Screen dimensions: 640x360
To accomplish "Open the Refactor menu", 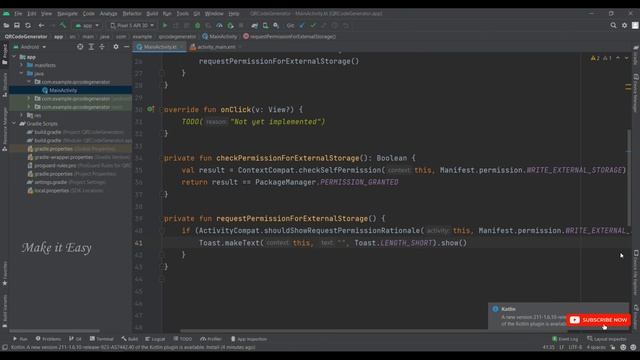I will coord(132,13).
